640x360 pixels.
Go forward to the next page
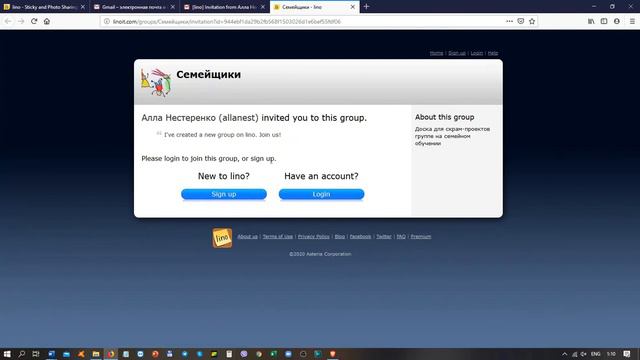click(x=21, y=21)
